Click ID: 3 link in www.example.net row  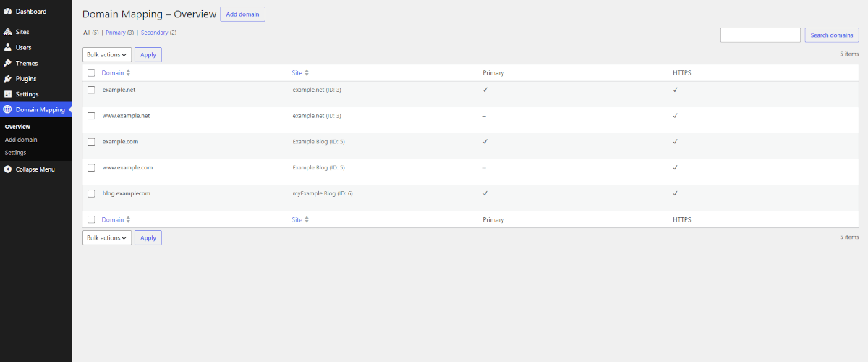[x=333, y=116]
